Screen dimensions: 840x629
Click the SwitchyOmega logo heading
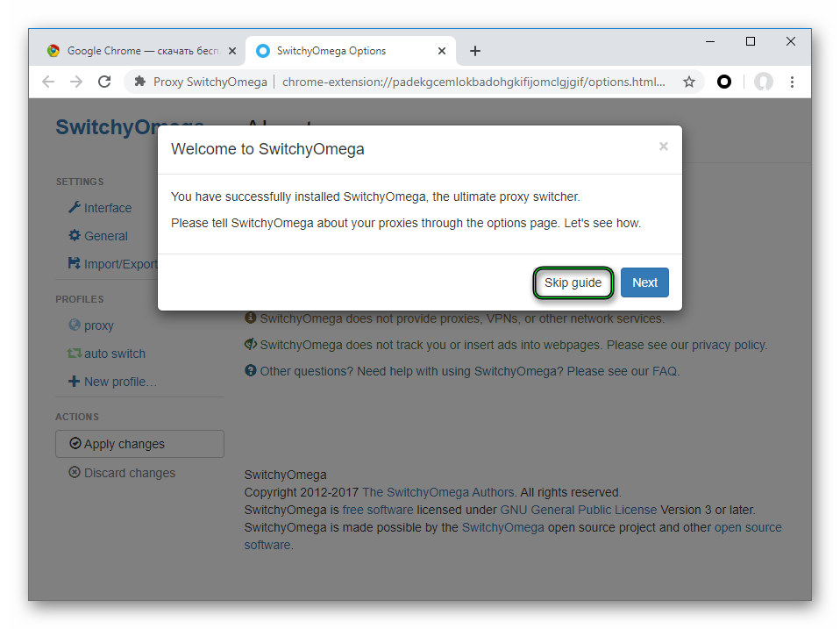coord(130,127)
